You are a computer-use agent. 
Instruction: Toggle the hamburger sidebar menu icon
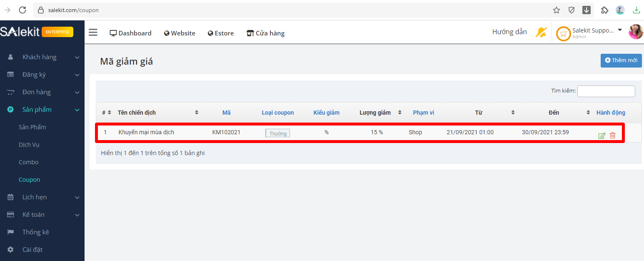pos(93,33)
